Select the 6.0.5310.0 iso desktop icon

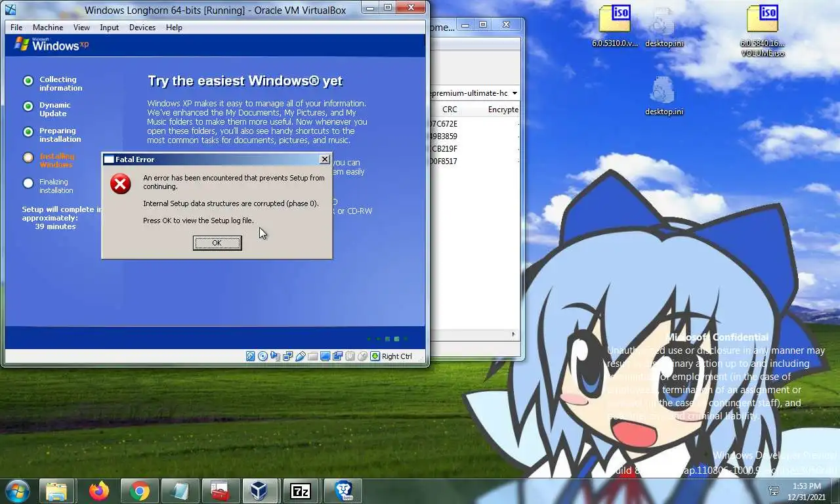tap(615, 26)
